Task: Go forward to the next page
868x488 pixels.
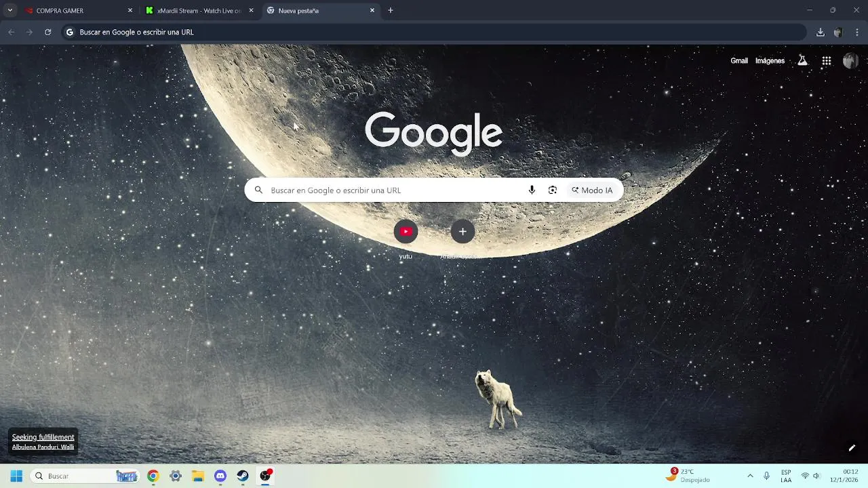Action: click(29, 32)
